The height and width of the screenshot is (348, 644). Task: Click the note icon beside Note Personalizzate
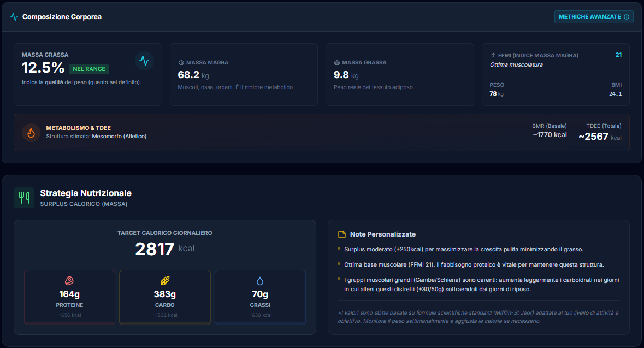342,234
